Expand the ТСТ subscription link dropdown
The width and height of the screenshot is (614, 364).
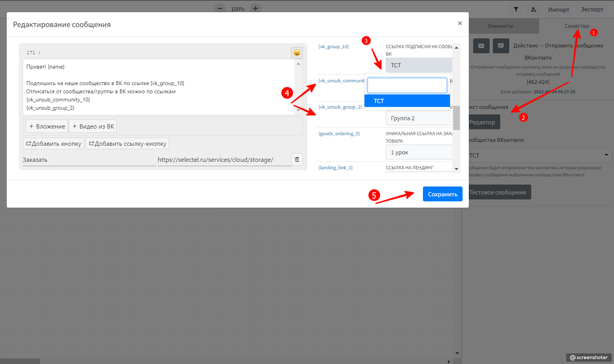419,65
